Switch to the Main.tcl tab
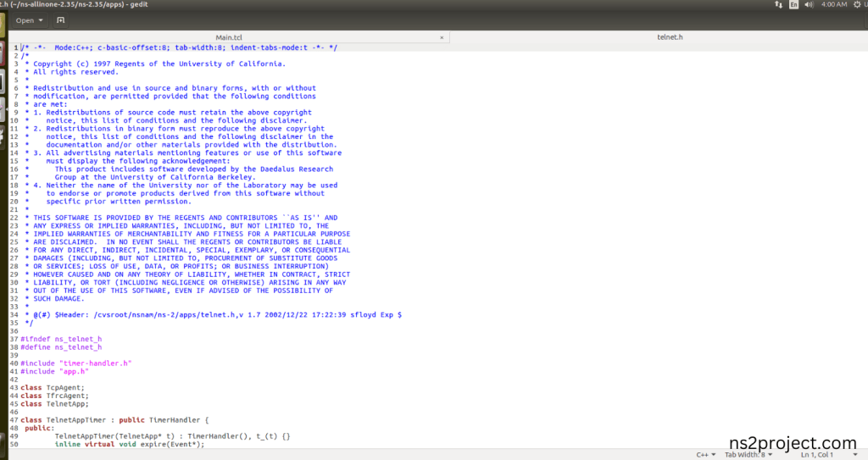 [x=229, y=37]
